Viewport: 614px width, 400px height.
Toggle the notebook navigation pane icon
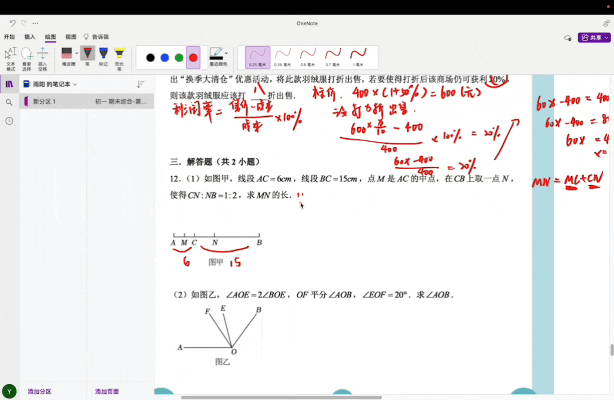tap(9, 84)
